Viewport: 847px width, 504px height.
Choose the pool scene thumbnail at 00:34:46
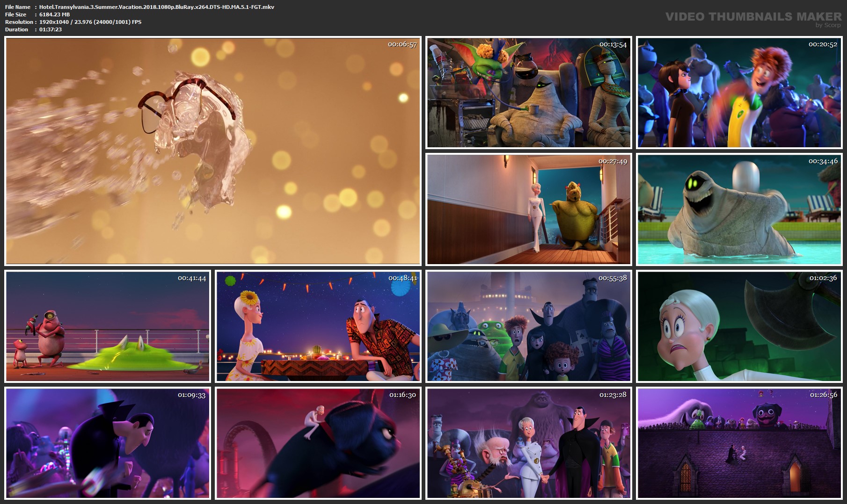pyautogui.click(x=739, y=209)
